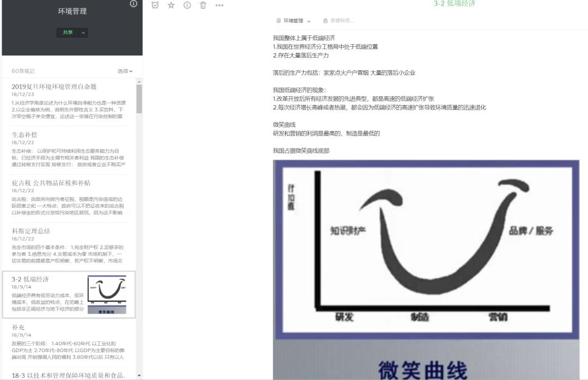Viewport: 588px width, 380px height.
Task: Click the note title 3-2 低端经济
Action: (x=455, y=3)
